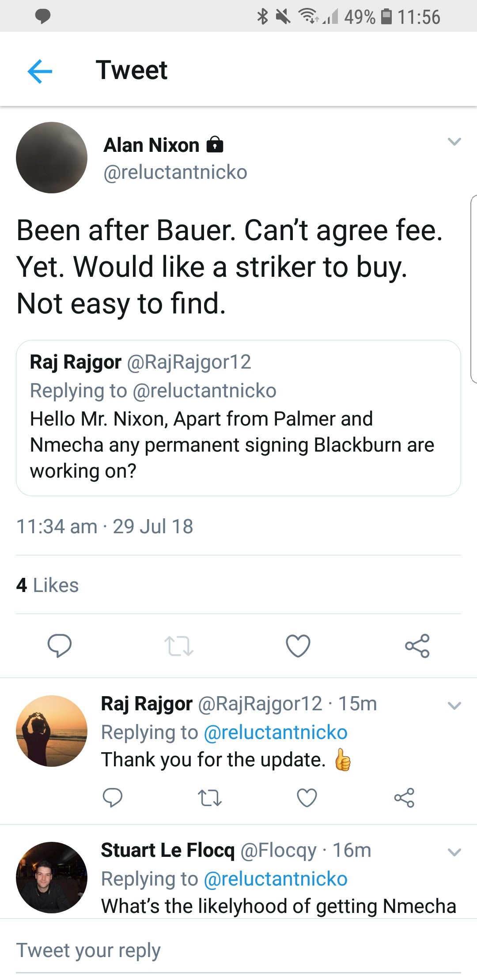Reply to Alan Nixon's main tweet
The height and width of the screenshot is (980, 477).
coord(60,646)
